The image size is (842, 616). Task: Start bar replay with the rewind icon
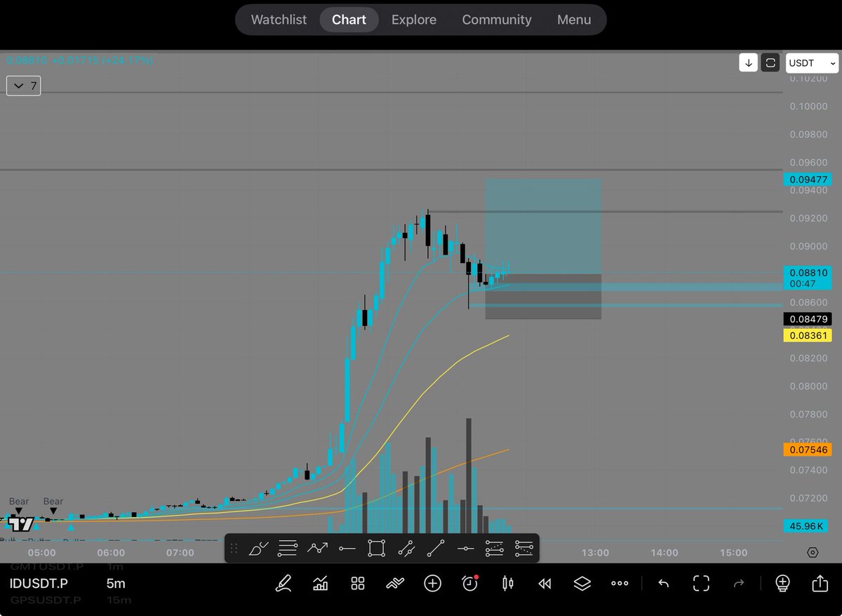pos(544,583)
